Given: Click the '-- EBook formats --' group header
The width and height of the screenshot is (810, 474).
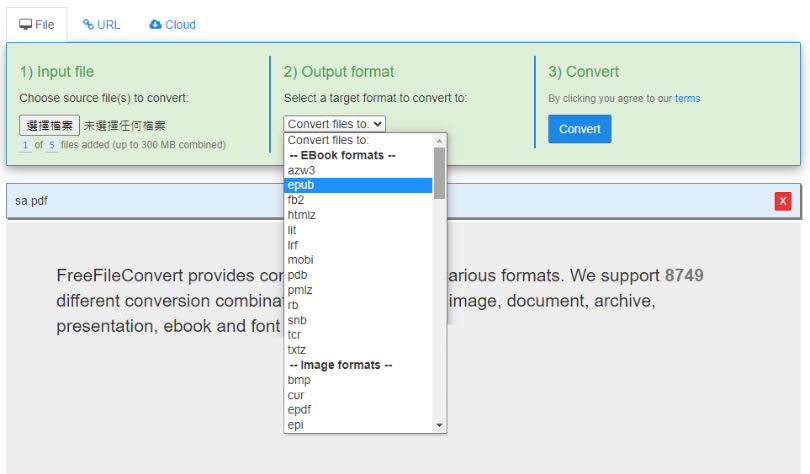Looking at the screenshot, I should pyautogui.click(x=358, y=155).
